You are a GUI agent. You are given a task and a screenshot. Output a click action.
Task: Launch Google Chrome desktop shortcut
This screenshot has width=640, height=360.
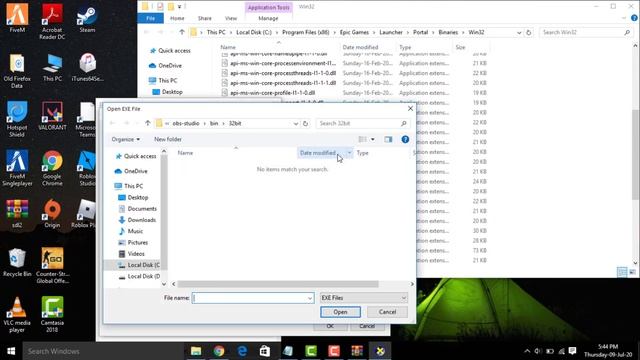(x=52, y=168)
